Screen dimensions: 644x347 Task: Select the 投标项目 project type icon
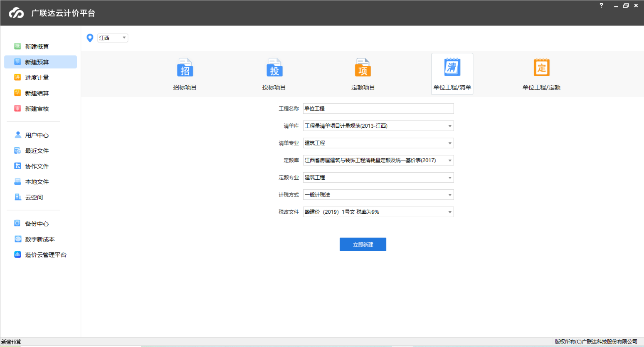tap(274, 68)
